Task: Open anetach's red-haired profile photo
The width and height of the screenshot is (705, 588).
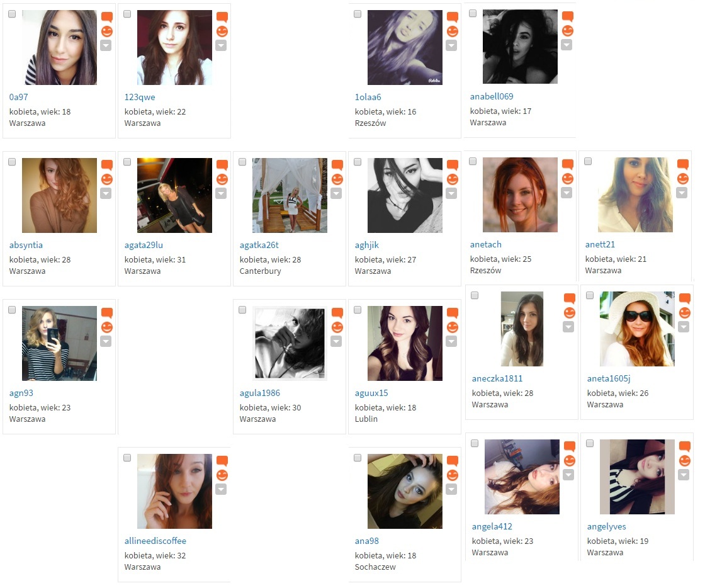Action: [520, 195]
